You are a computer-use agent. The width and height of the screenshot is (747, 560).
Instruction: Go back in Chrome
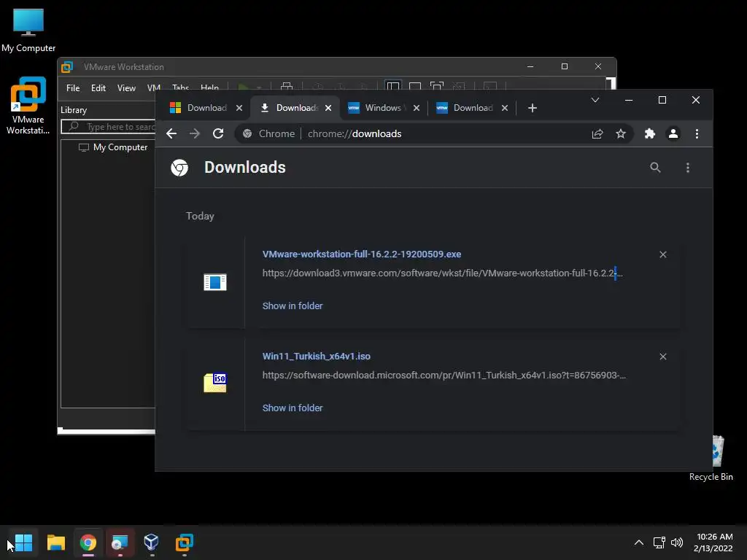pos(171,134)
